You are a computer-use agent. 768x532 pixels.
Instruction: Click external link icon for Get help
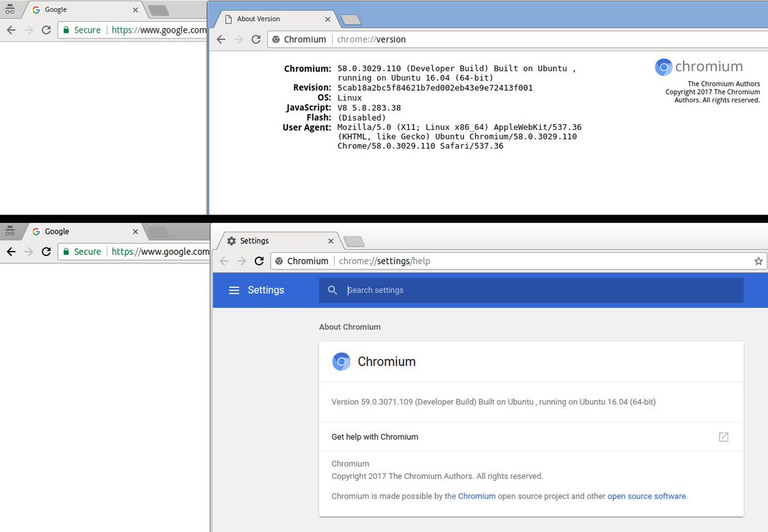tap(723, 437)
